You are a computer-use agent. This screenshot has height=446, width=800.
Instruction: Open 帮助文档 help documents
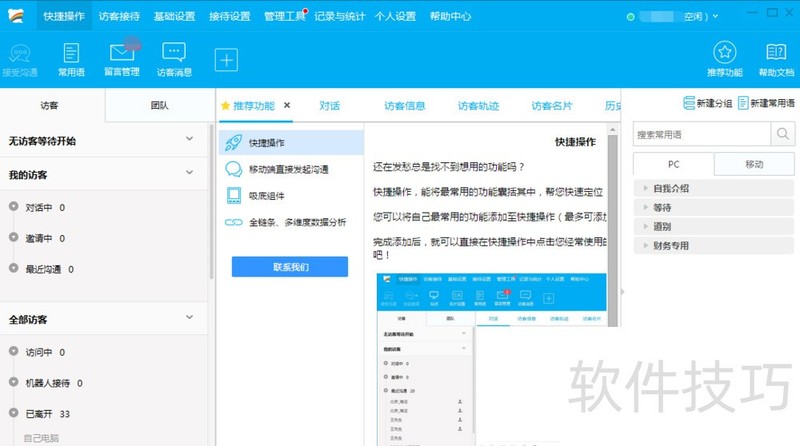776,59
